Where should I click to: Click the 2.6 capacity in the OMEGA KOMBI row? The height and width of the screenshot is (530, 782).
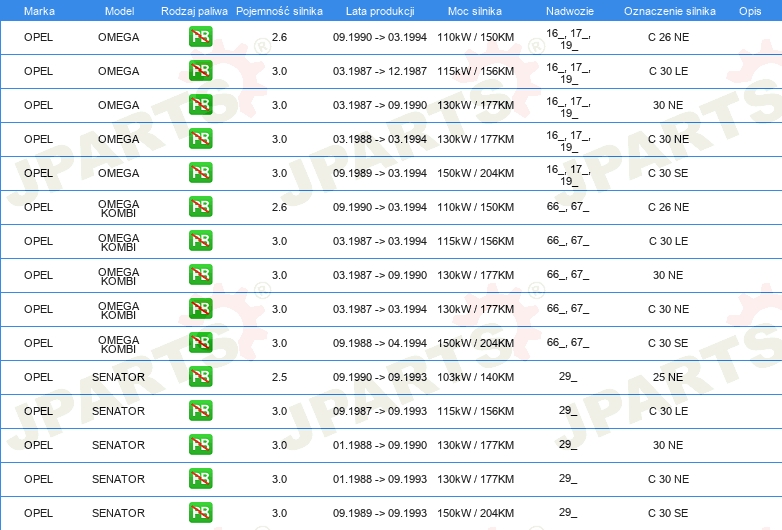coord(279,207)
